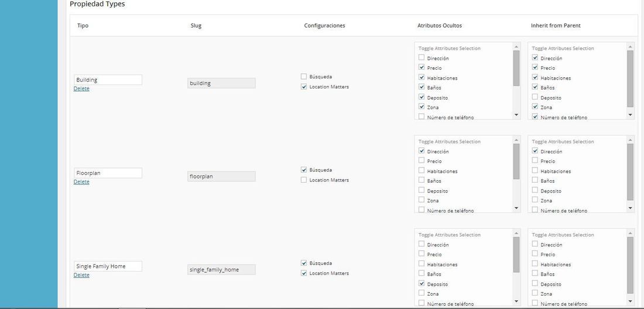Click down arrow of Floorplan hidden attributes scrollbar
The height and width of the screenshot is (309, 644).
(x=516, y=208)
